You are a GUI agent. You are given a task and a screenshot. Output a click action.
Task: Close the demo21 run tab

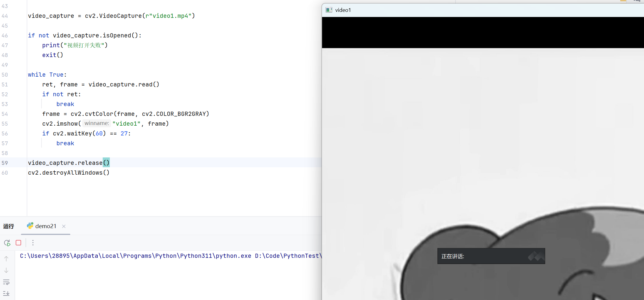click(x=64, y=226)
